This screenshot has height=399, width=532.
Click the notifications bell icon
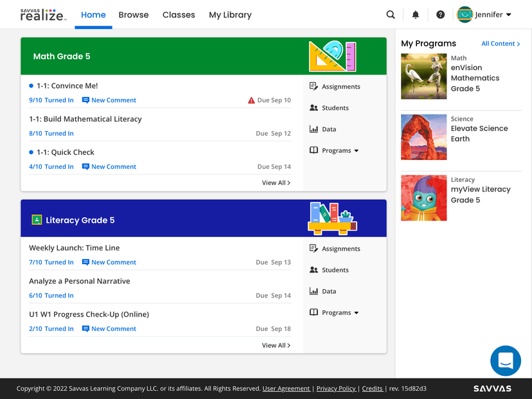(416, 15)
